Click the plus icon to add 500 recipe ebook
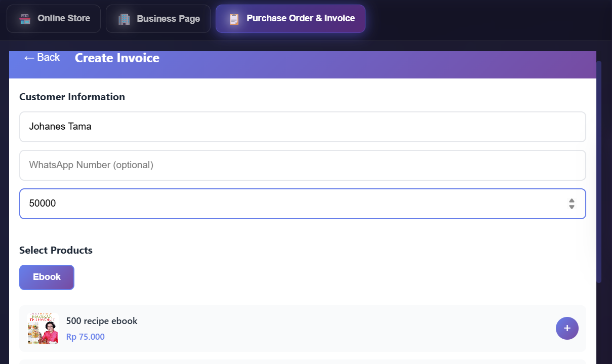Screen dimensions: 612x364 point(567,329)
